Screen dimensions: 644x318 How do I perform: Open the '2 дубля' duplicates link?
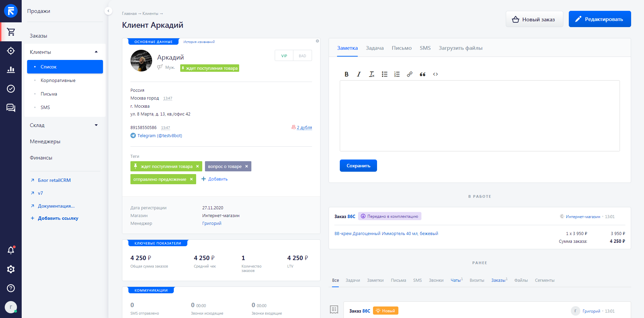304,128
